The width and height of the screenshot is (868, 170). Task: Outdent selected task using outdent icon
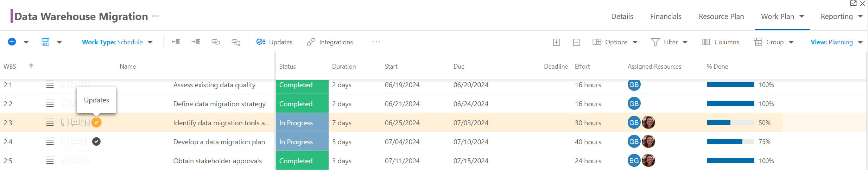176,42
